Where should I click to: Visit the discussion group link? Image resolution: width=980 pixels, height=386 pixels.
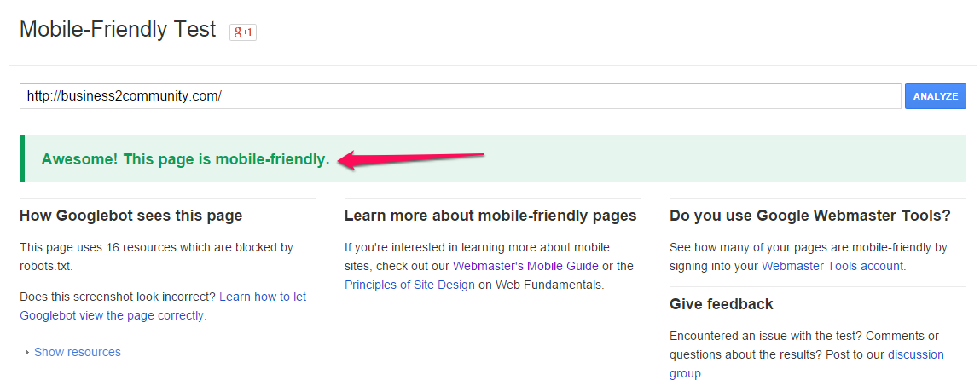click(x=806, y=364)
